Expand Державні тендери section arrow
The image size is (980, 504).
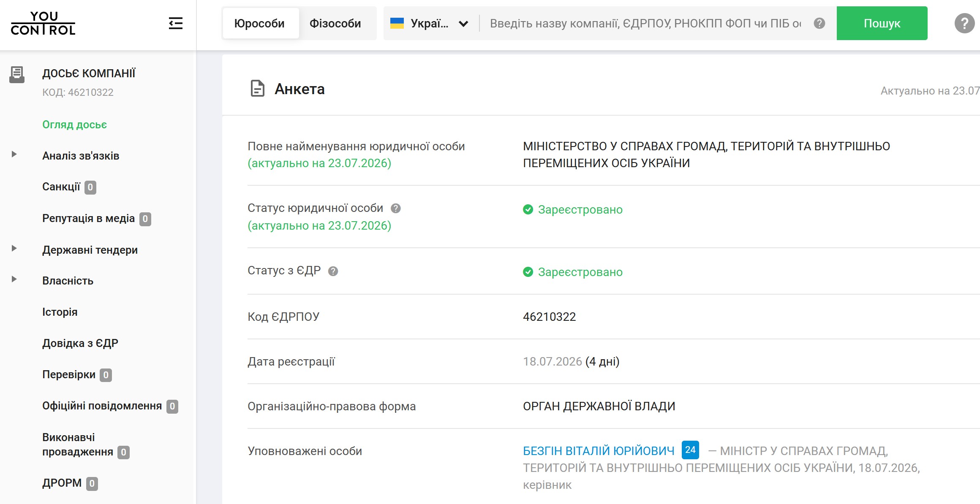(x=14, y=248)
